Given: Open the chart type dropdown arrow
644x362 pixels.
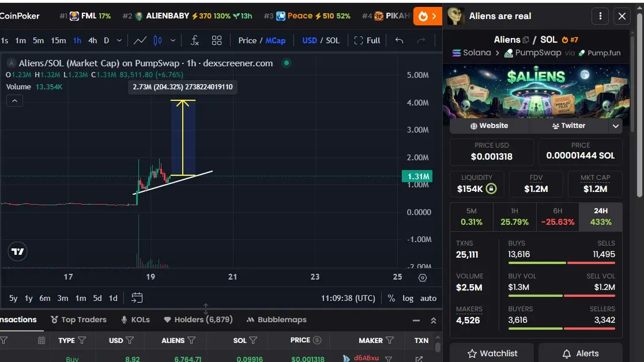Looking at the screenshot, I should pos(172,40).
